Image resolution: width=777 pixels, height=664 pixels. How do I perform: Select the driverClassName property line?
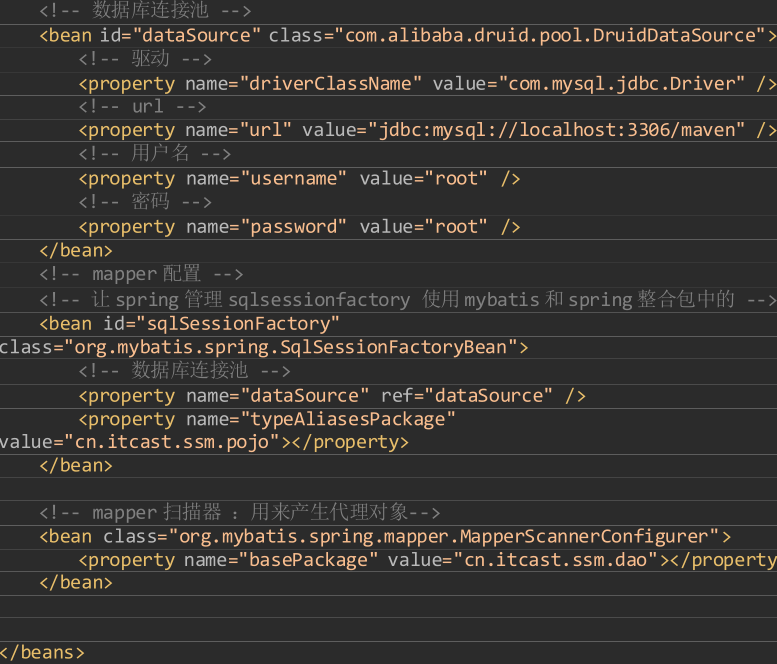(427, 84)
